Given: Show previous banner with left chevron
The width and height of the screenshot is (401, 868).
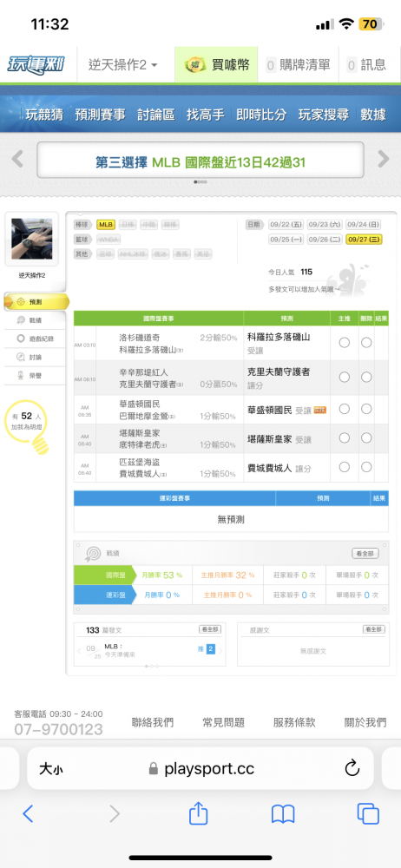Looking at the screenshot, I should (17, 159).
